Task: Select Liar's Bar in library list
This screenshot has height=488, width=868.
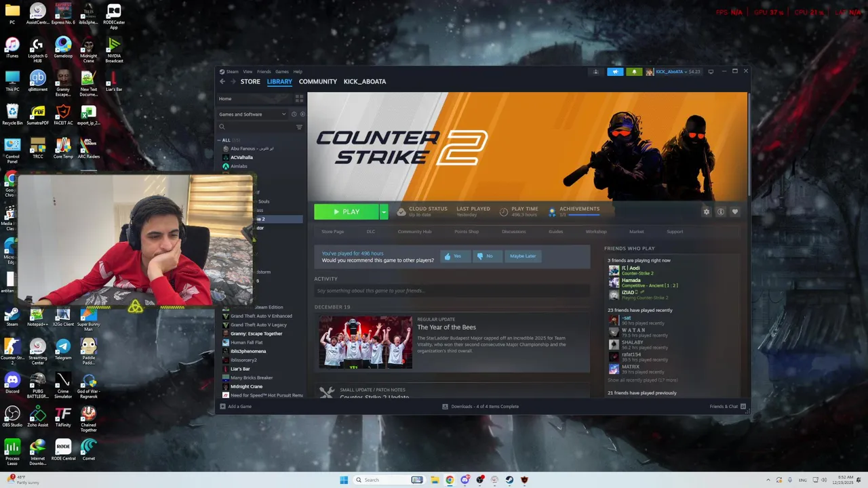Action: point(240,369)
